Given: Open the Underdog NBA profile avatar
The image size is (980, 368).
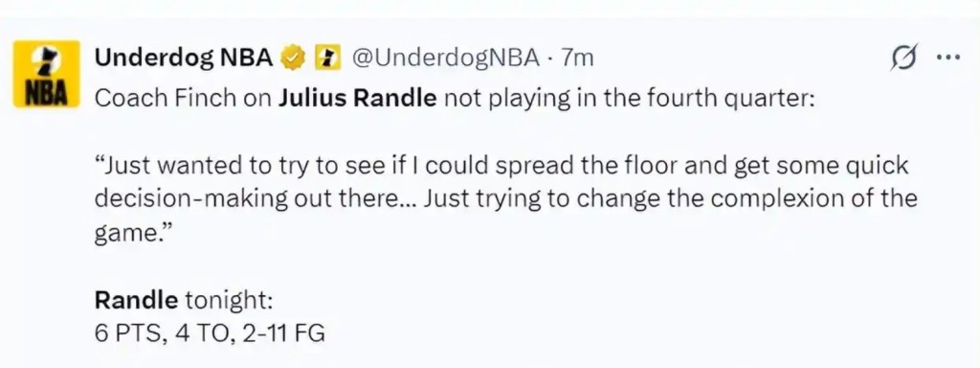Looking at the screenshot, I should pos(47,74).
